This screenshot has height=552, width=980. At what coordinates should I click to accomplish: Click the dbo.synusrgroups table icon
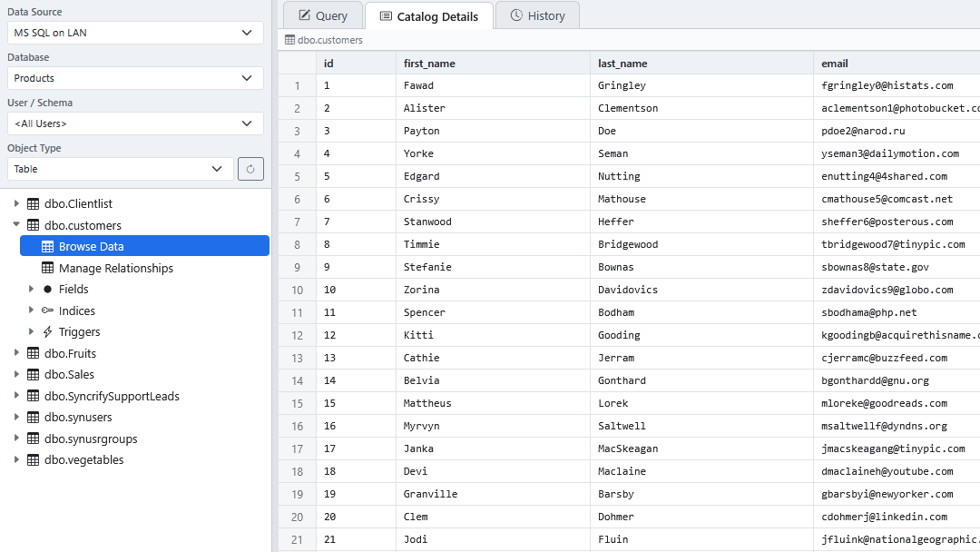[x=34, y=439]
